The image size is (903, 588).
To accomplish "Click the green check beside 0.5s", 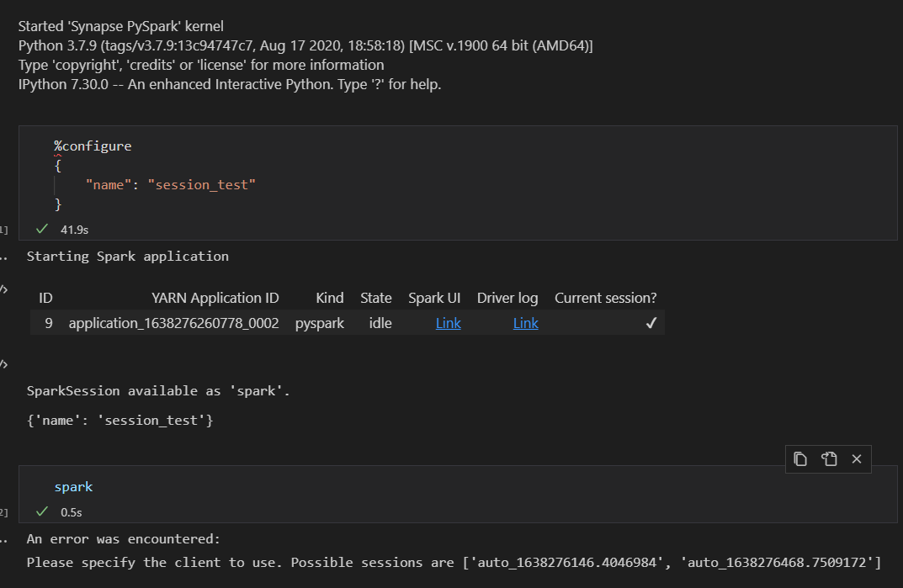I will click(x=42, y=511).
